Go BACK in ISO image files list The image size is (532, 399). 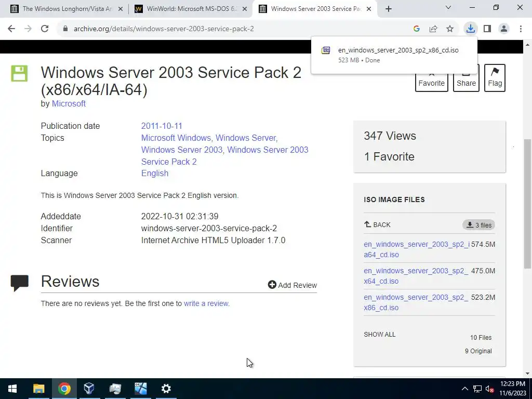377,224
